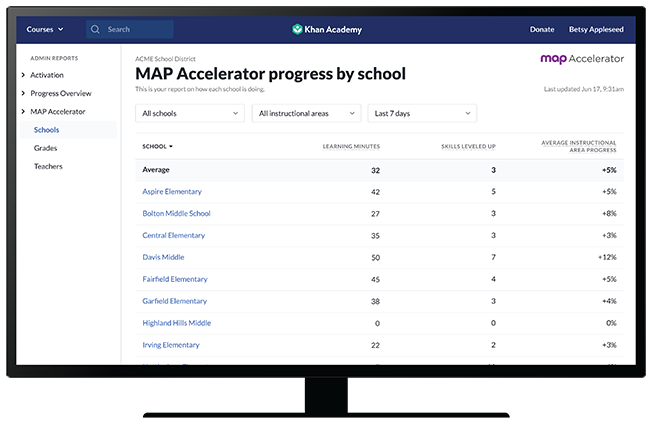Screen dimensions: 650x423
Task: Click Aspire Elementary's 42 learning minutes
Action: [376, 192]
